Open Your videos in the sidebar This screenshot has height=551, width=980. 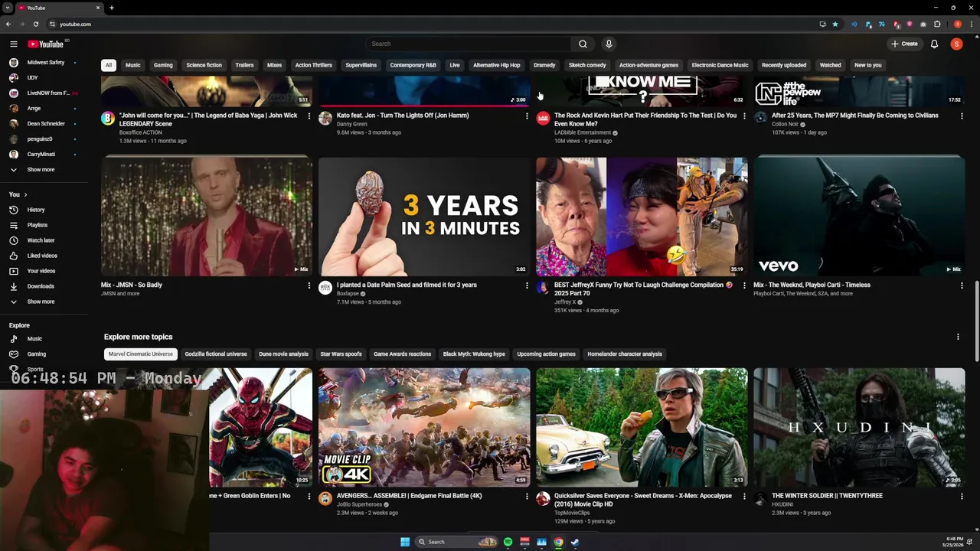point(41,271)
